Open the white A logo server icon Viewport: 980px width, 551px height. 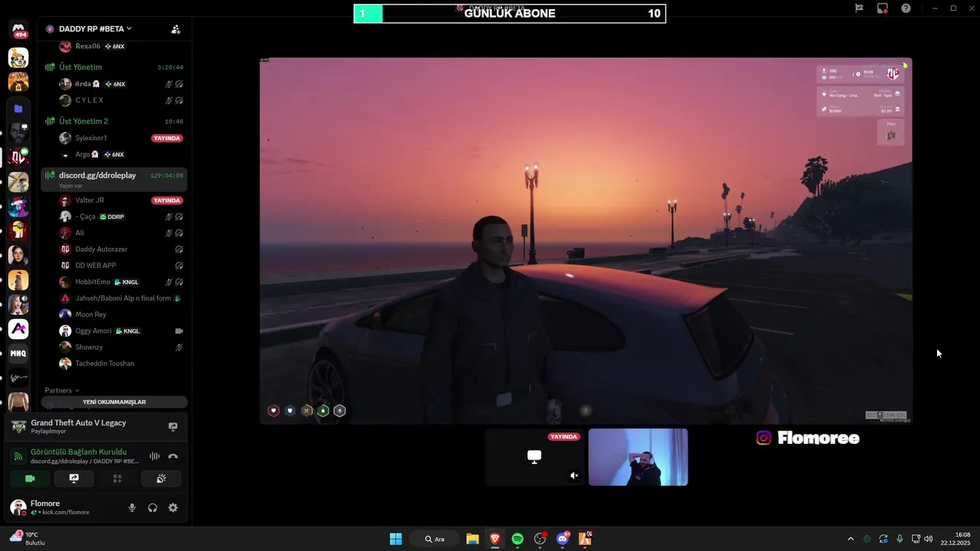[18, 329]
